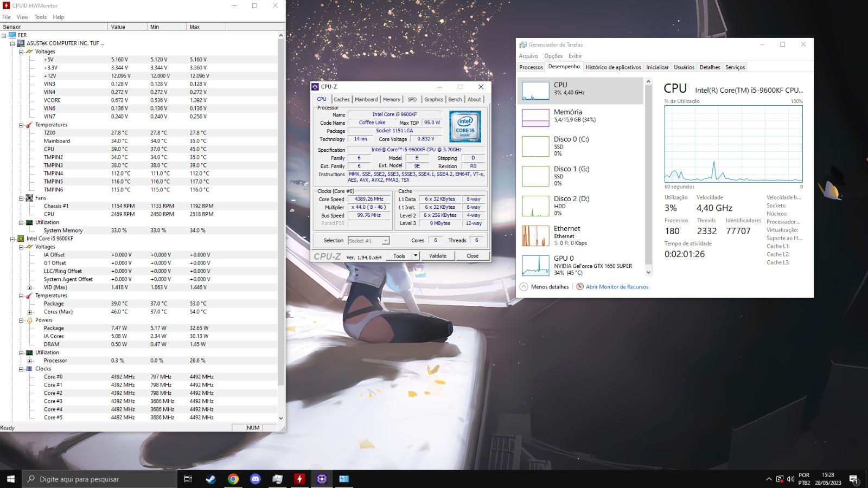Collapse the ASUSTeK motherboard tree node
Viewport: 868px width, 488px height.
pos(12,43)
